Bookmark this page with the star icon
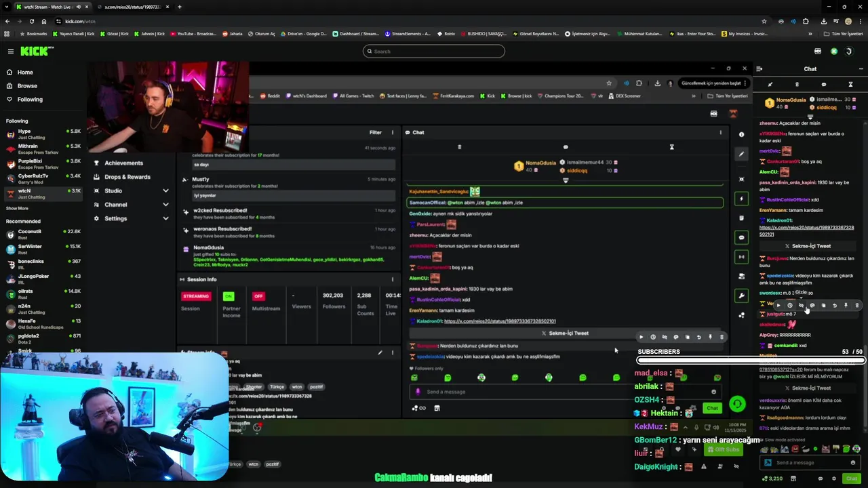Viewport: 868px width, 488px height. click(764, 21)
